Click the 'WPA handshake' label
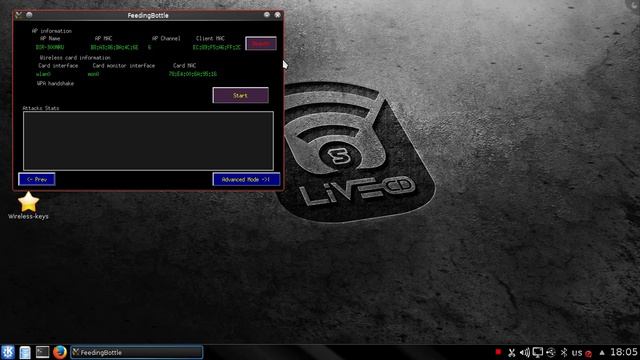Image resolution: width=640 pixels, height=360 pixels. point(56,83)
